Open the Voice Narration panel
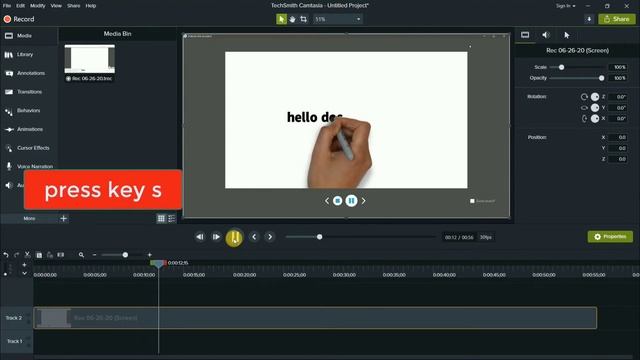The height and width of the screenshot is (360, 640). (x=29, y=167)
